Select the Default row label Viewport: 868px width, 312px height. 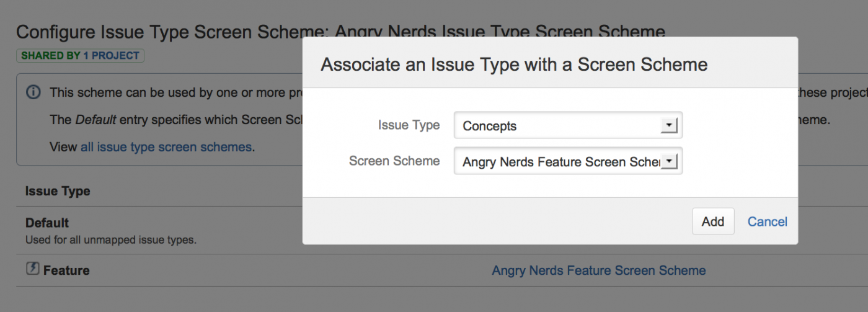pos(47,223)
